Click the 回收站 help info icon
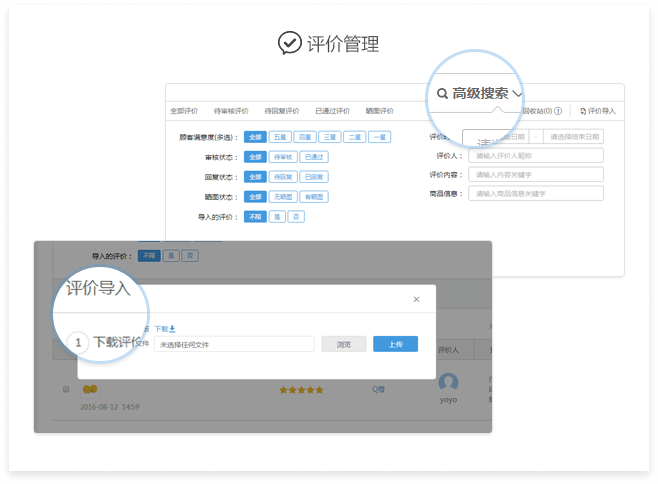The height and width of the screenshot is (484, 658). click(x=558, y=111)
